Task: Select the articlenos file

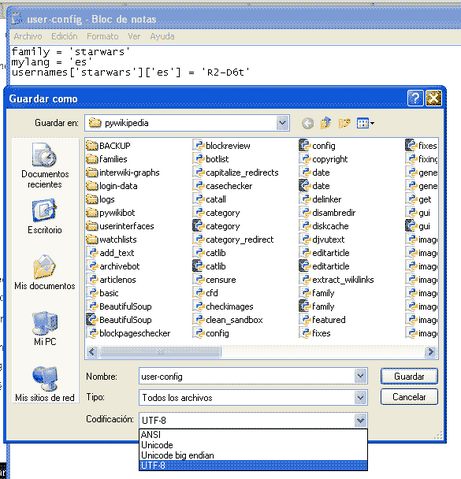Action: tap(111, 279)
